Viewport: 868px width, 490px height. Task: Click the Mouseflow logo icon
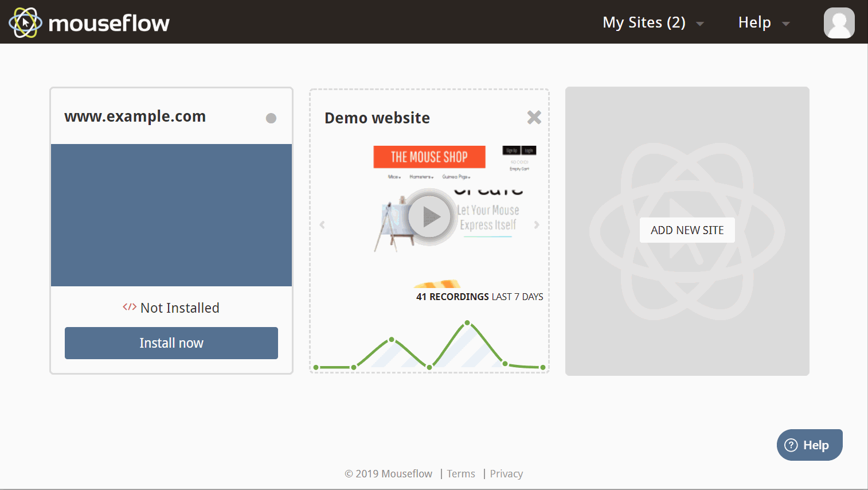[25, 22]
